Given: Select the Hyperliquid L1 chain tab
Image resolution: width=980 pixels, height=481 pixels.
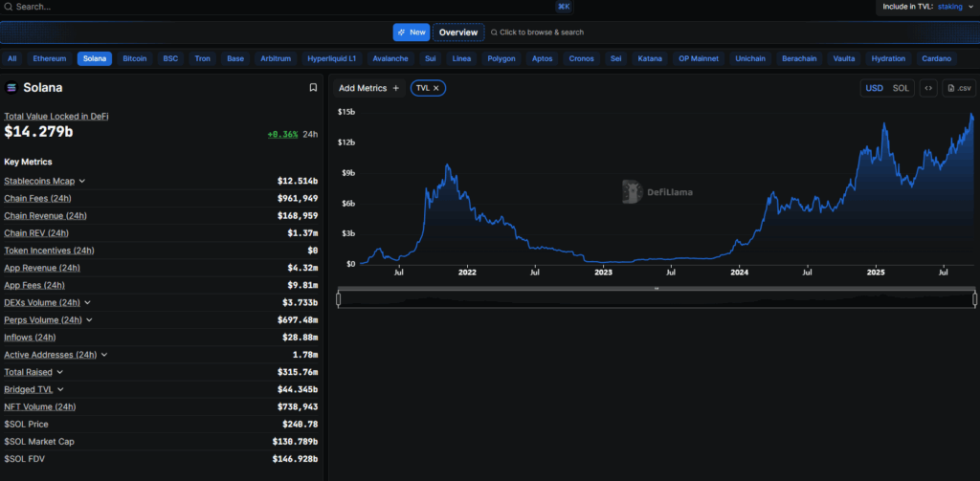Looking at the screenshot, I should [x=332, y=58].
